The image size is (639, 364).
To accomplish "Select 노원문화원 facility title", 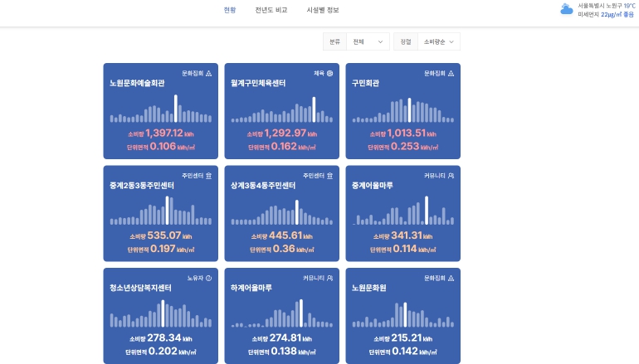I will (x=368, y=288).
